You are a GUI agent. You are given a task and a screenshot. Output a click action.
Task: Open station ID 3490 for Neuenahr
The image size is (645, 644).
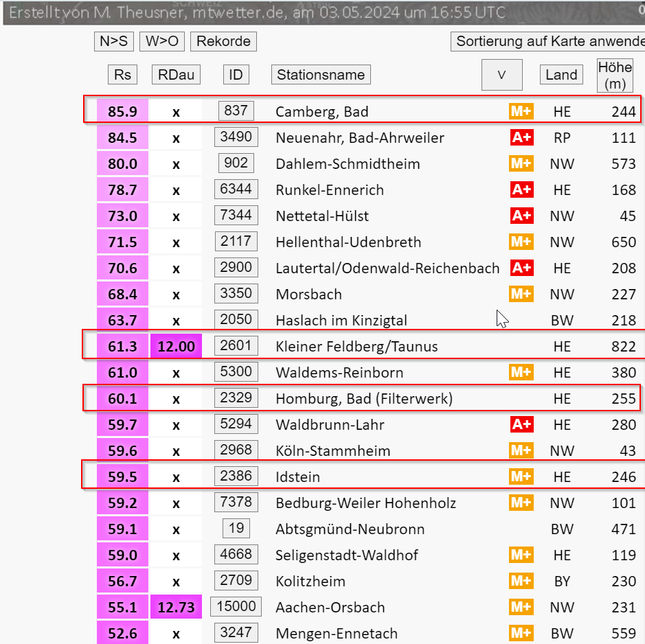[236, 137]
